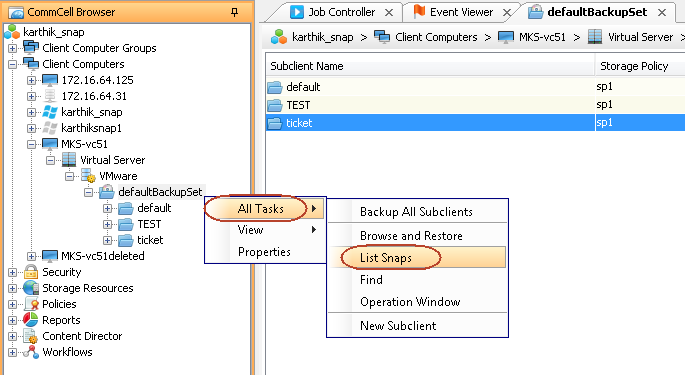Select the default subclient row in table
This screenshot has height=375, width=685.
(x=475, y=87)
